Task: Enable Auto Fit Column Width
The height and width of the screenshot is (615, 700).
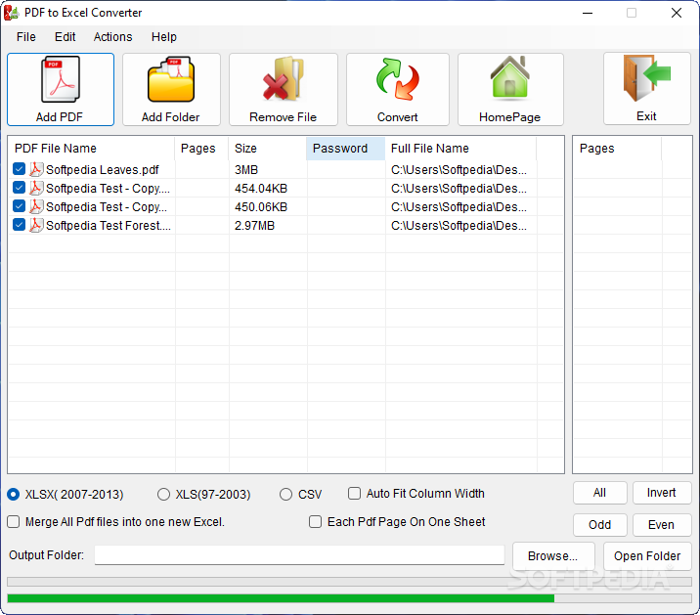Action: [x=355, y=494]
